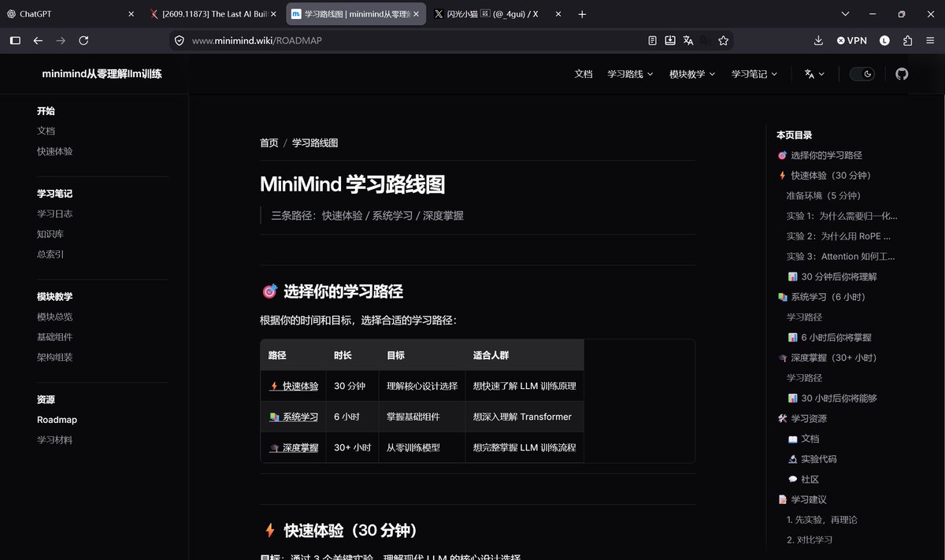The height and width of the screenshot is (560, 945).
Task: Jump to 实验 1 in page contents
Action: tap(842, 216)
